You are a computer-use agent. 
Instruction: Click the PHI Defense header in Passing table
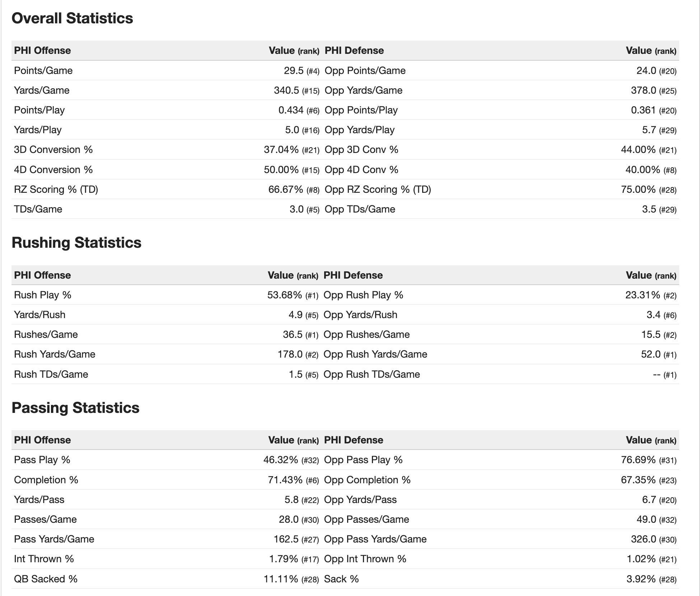tap(354, 440)
